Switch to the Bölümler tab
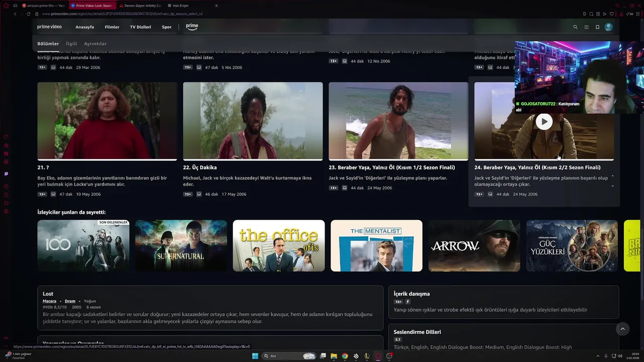The height and width of the screenshot is (362, 644). click(48, 44)
